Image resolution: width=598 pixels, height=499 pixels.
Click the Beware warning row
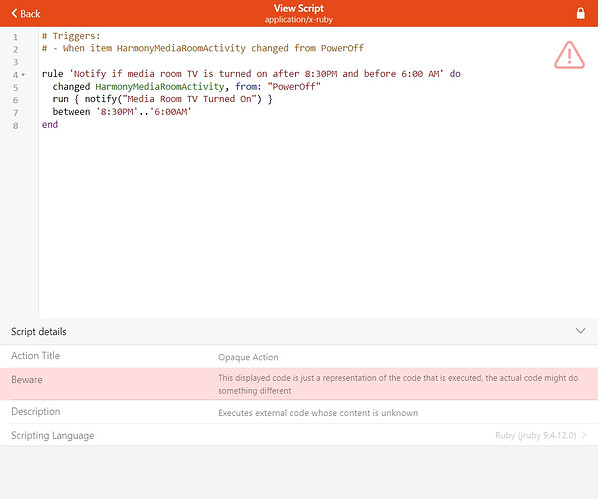299,384
